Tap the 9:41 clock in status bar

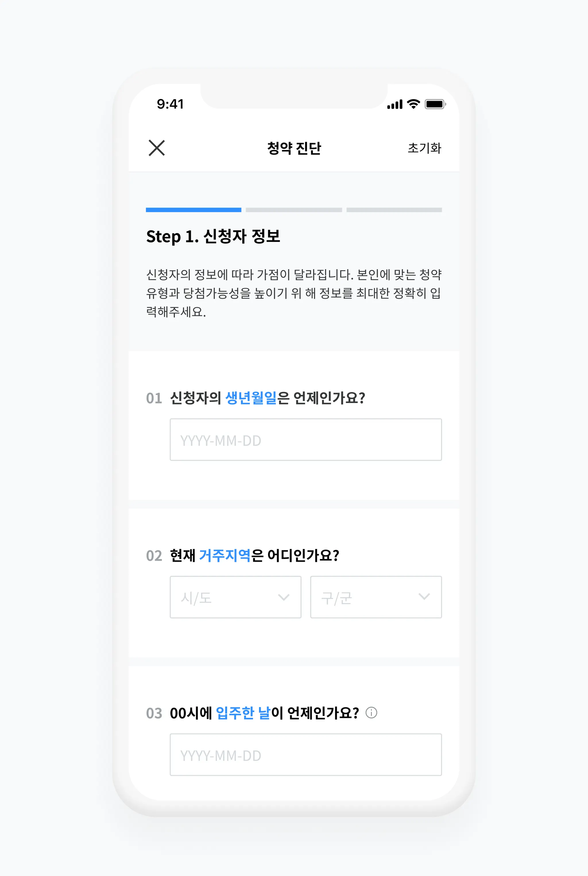pos(170,104)
